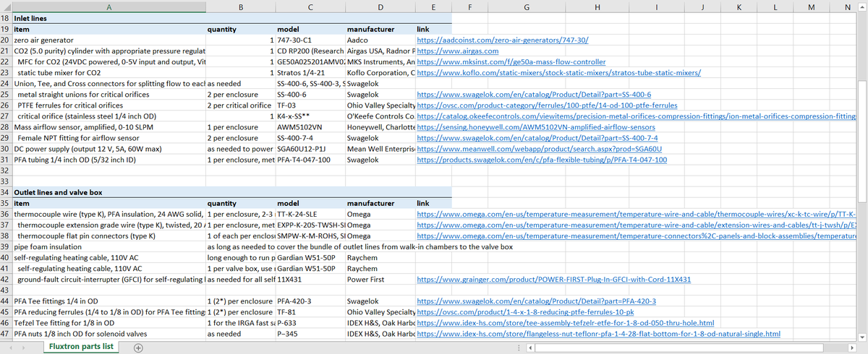Screen dimensions: 868x354
Task: Open the ovsc reducing-ptfe-ferrules link
Action: (x=526, y=312)
